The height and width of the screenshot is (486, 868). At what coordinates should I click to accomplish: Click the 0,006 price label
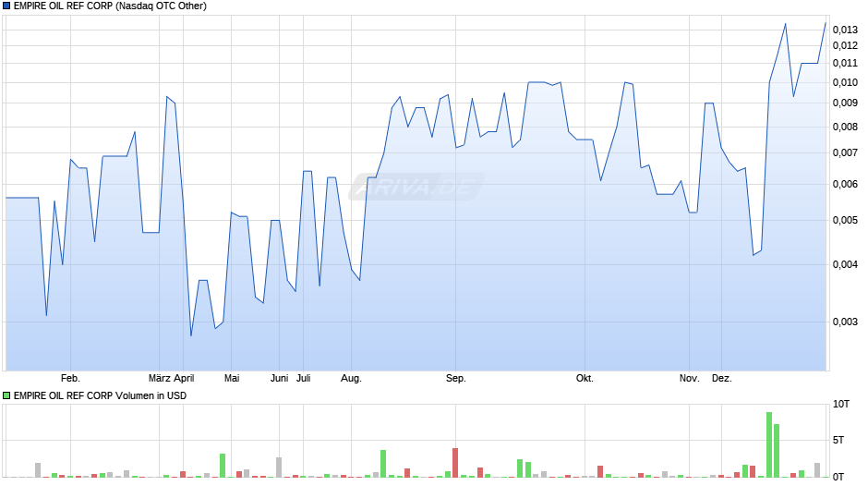845,184
